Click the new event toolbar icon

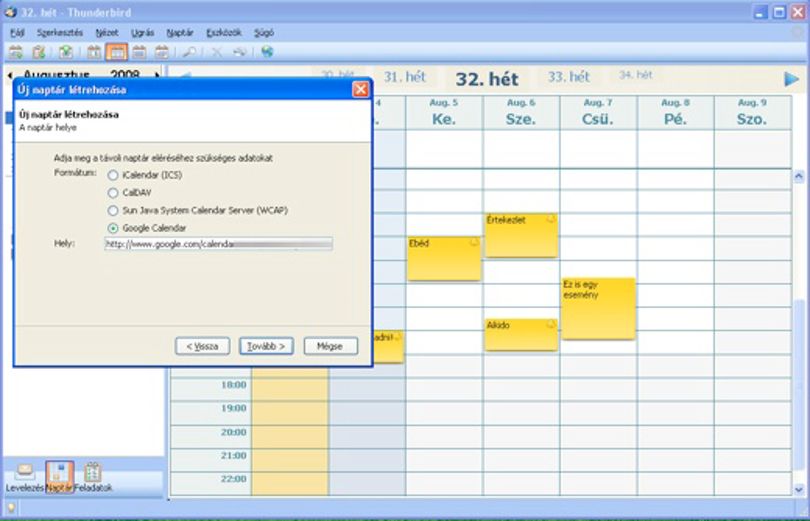click(x=16, y=52)
